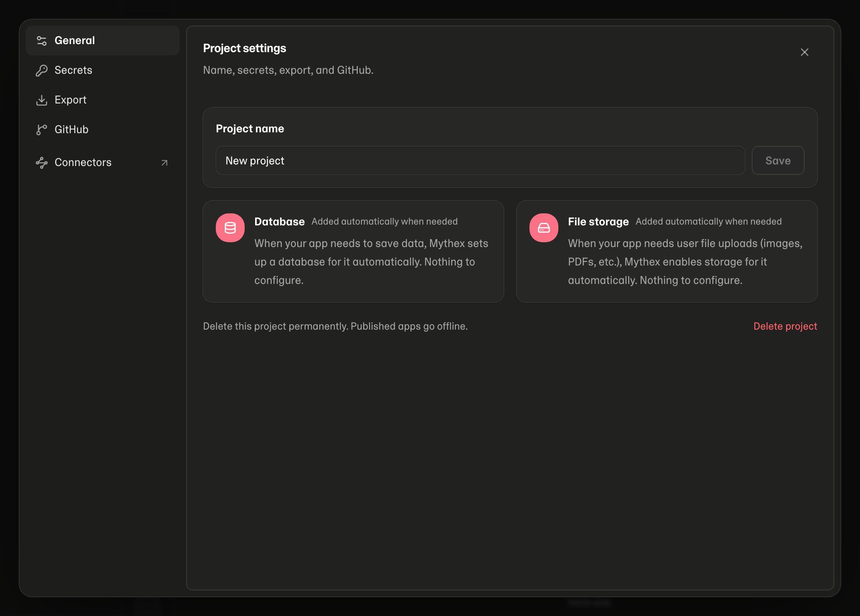Click the Project name input field

point(480,160)
